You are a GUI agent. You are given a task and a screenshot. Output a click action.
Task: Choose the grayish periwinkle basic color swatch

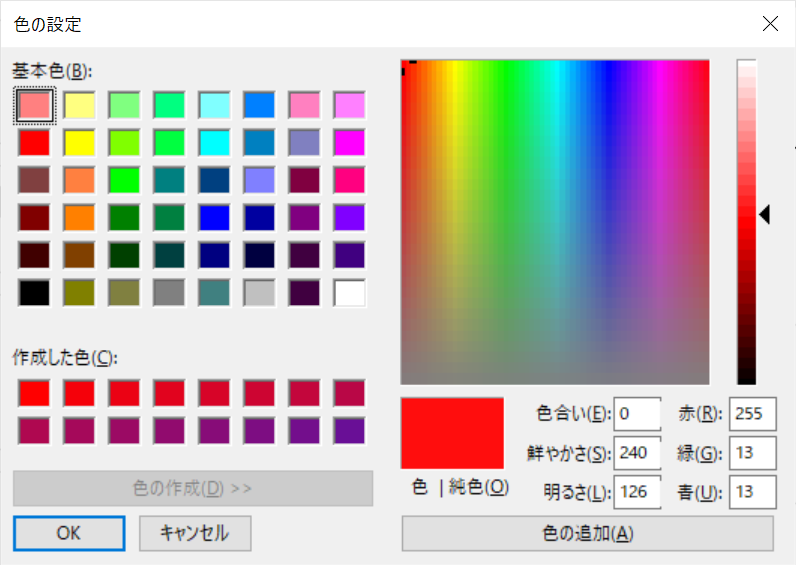point(304,143)
